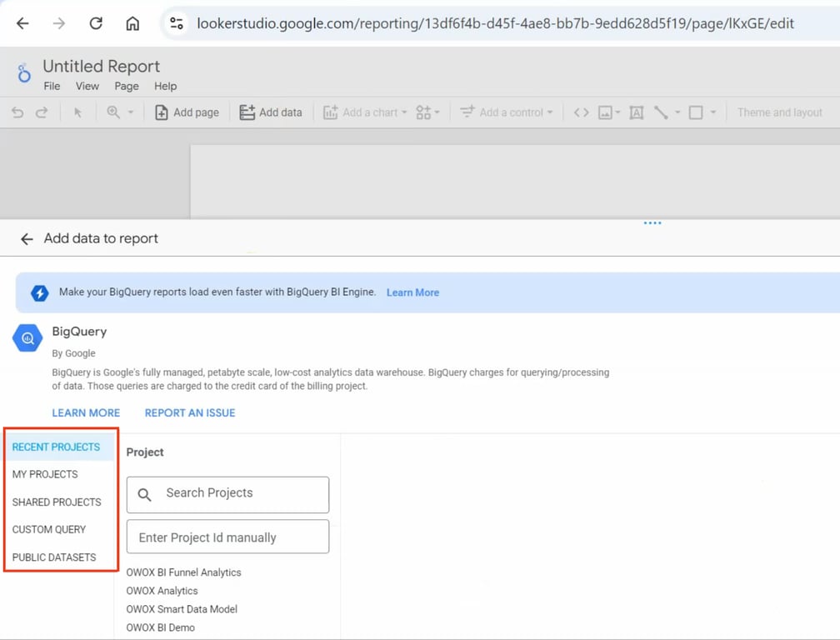Open the Page menu

pos(127,86)
